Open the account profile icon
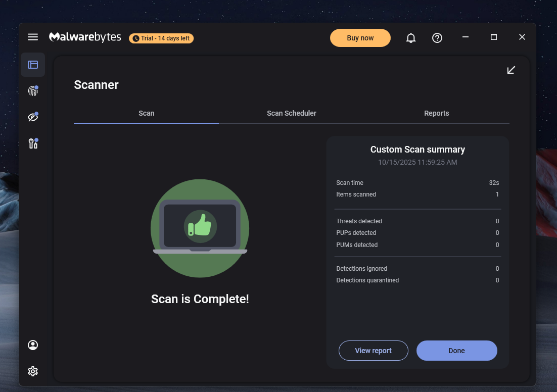 coord(33,345)
